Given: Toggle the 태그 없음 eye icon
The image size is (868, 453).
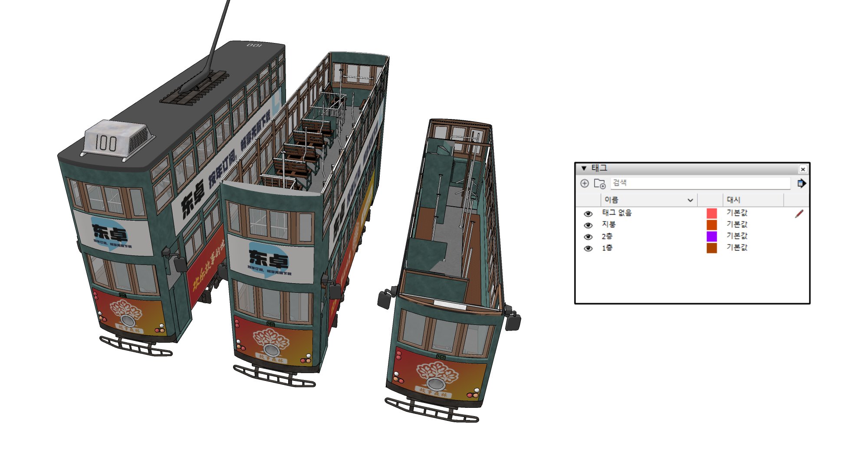Looking at the screenshot, I should 588,214.
